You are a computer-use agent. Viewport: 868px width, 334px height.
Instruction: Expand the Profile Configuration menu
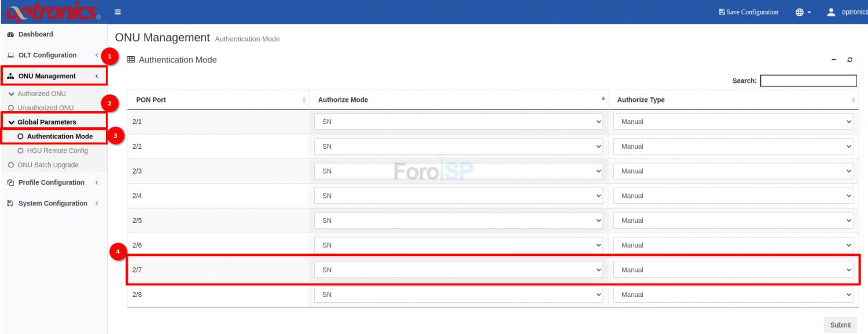click(51, 182)
